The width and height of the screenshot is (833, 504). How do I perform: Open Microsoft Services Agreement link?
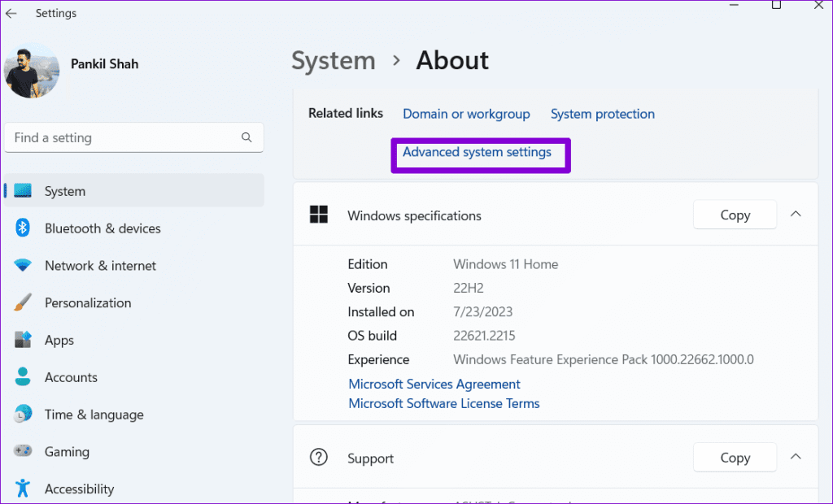434,384
